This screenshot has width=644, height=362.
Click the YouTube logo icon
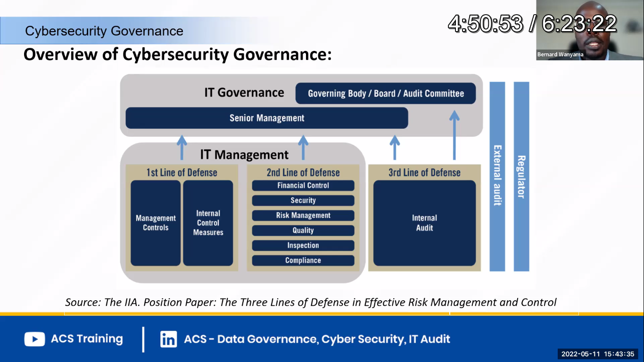[x=34, y=339]
